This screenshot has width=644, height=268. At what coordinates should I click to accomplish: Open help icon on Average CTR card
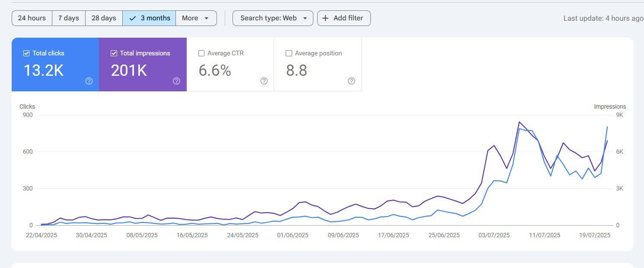coord(264,81)
